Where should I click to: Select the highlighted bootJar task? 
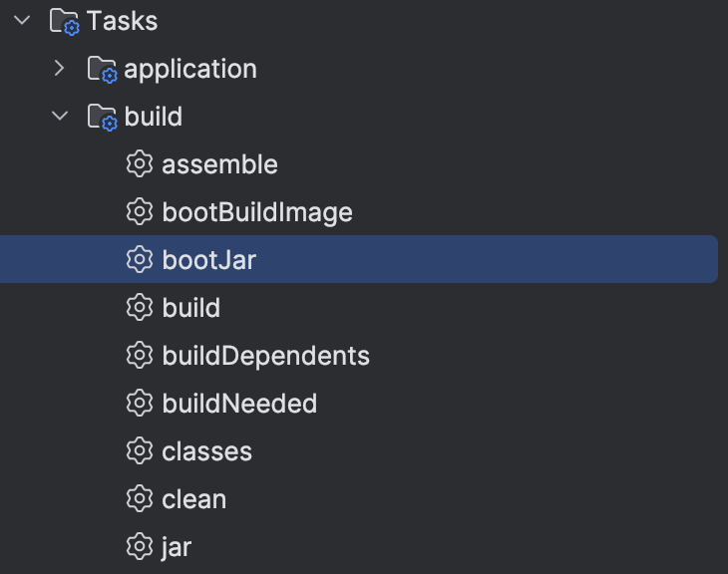(x=358, y=259)
